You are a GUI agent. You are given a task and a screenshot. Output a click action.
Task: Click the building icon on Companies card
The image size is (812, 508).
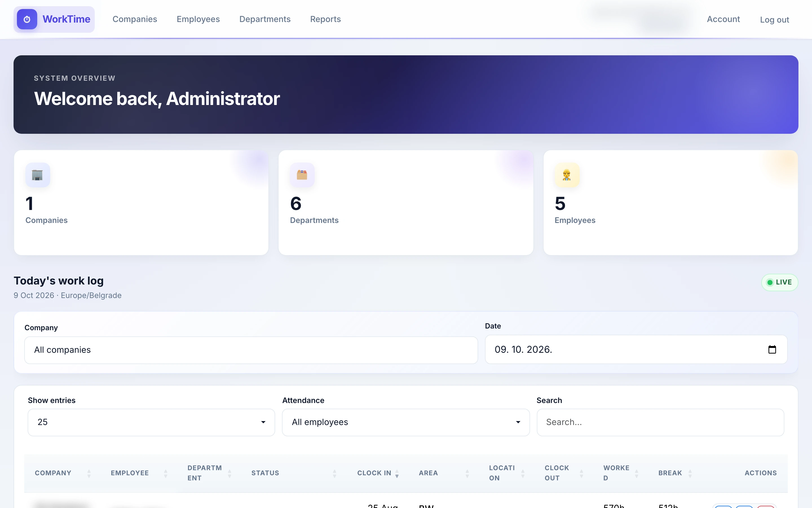tap(37, 175)
